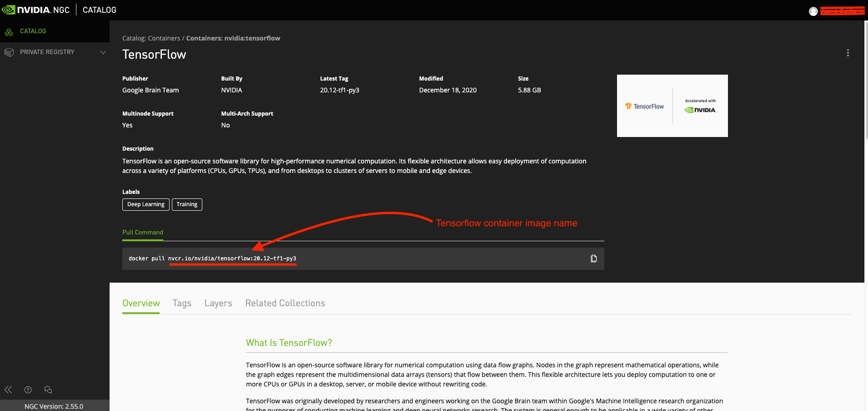The width and height of the screenshot is (868, 411).
Task: Click the user avatar icon
Action: pos(813,11)
